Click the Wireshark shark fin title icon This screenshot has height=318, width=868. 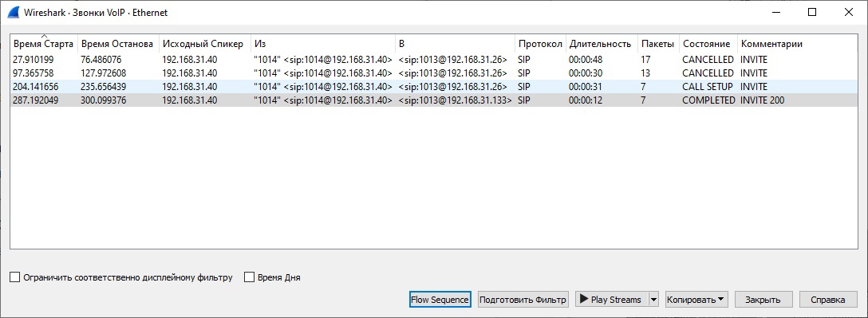(x=12, y=12)
